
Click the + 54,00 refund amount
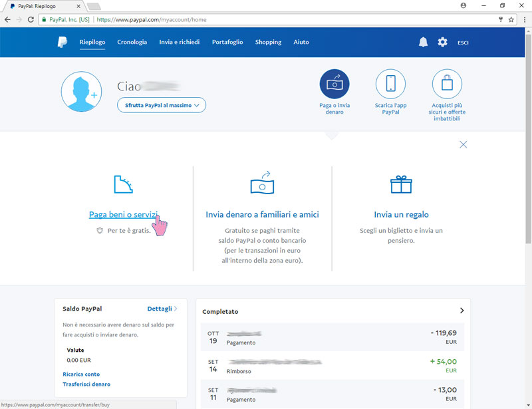tap(443, 362)
